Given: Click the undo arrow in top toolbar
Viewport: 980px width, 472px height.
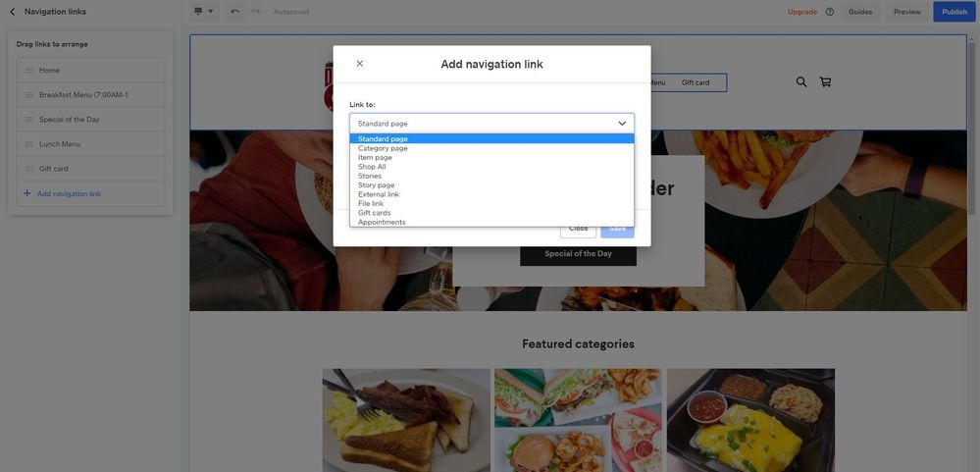Looking at the screenshot, I should tap(235, 12).
